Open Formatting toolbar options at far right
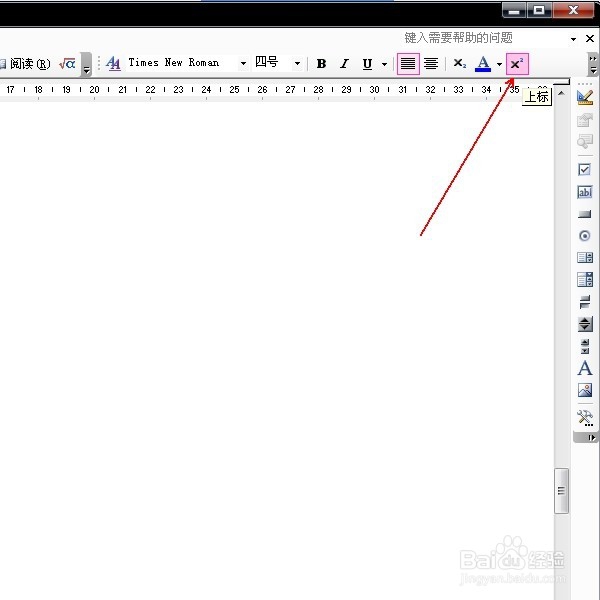 tap(593, 64)
